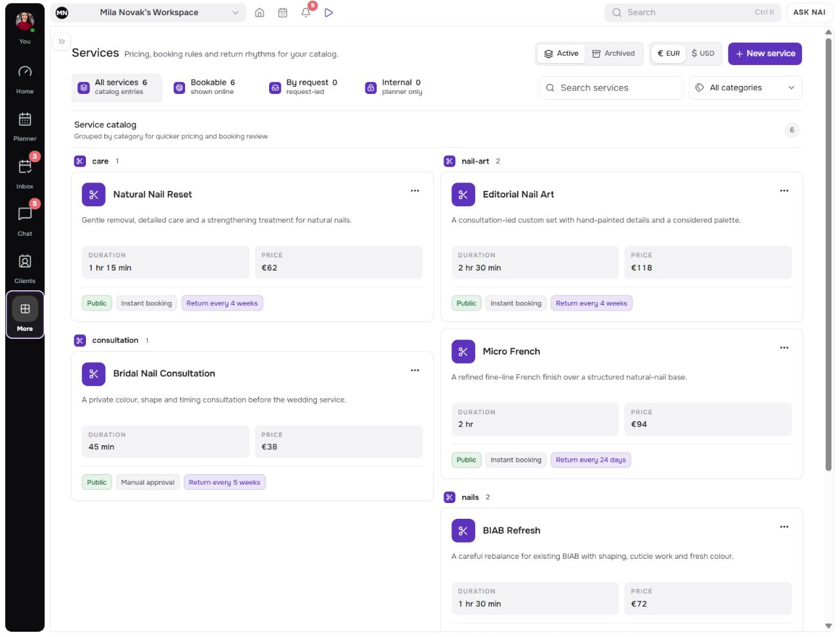The height and width of the screenshot is (637, 840).
Task: Click the nail-art category heading
Action: click(x=475, y=162)
